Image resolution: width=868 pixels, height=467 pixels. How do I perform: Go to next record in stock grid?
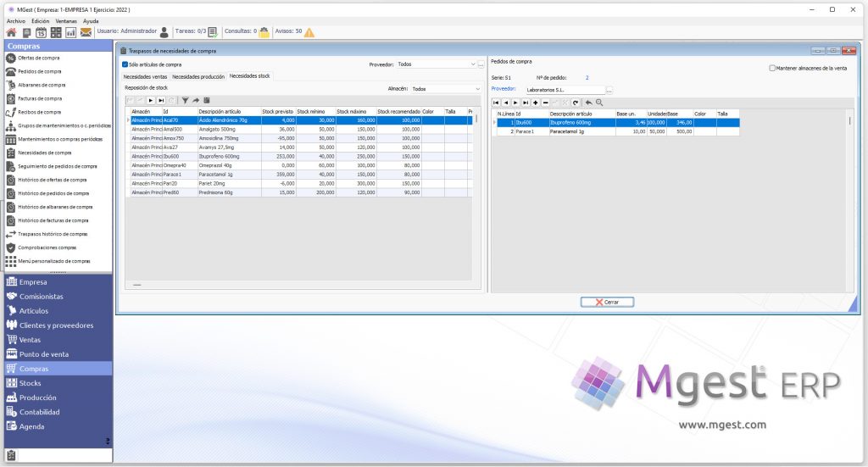click(150, 101)
